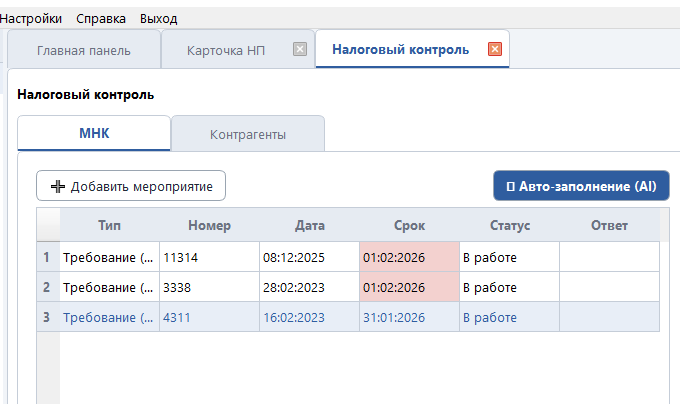The height and width of the screenshot is (404, 680).
Task: Open the Контрагенты sub-tab
Action: click(x=248, y=134)
